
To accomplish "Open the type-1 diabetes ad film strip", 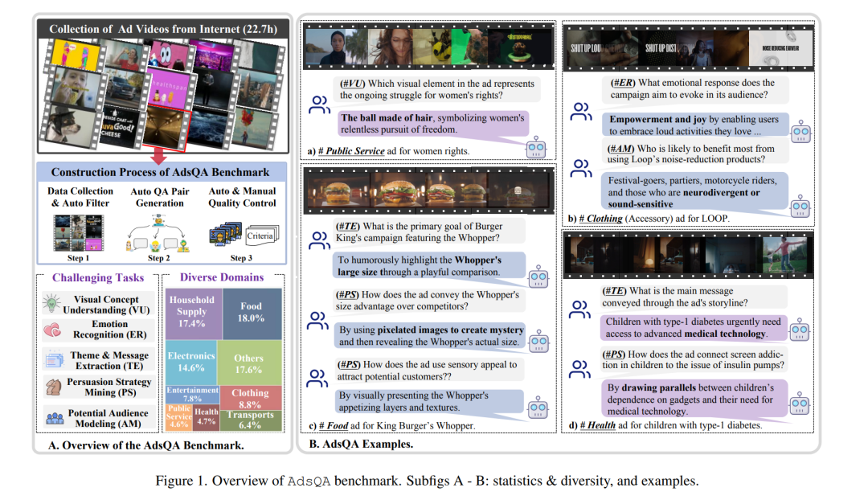I will pyautogui.click(x=689, y=254).
